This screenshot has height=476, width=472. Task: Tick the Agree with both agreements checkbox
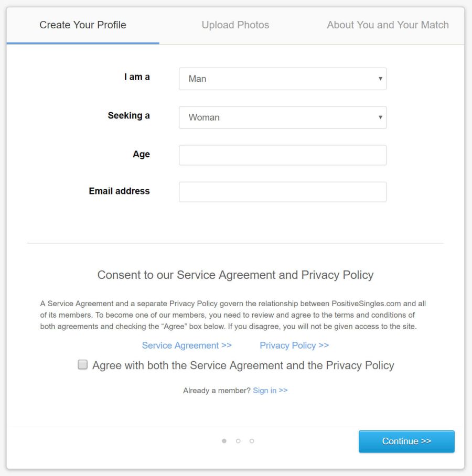pyautogui.click(x=83, y=365)
